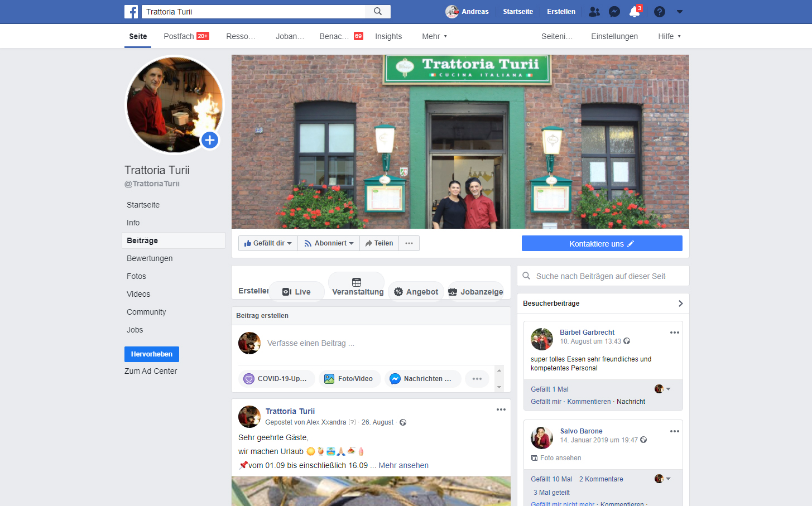The image size is (812, 506).
Task: Click the blue plus on profile picture
Action: [x=210, y=140]
